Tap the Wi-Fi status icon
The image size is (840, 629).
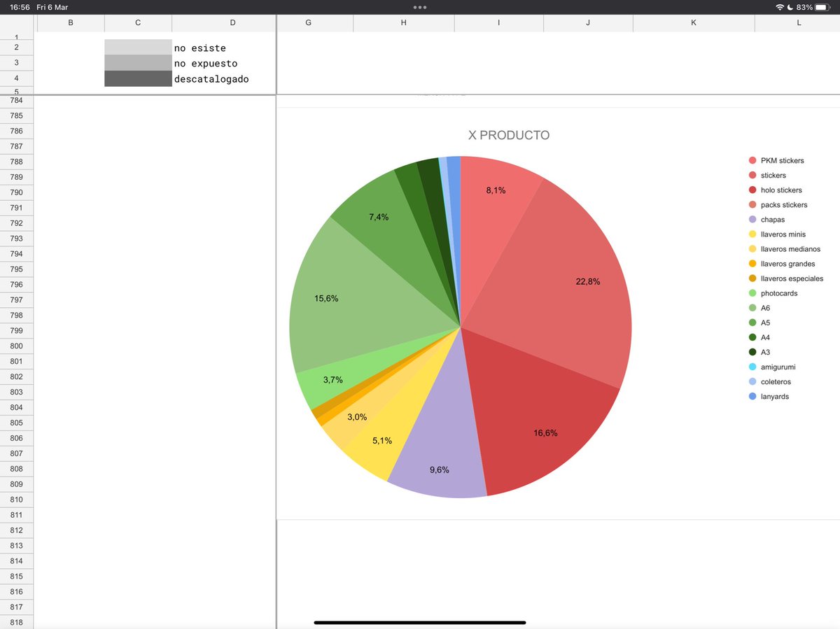coord(780,7)
